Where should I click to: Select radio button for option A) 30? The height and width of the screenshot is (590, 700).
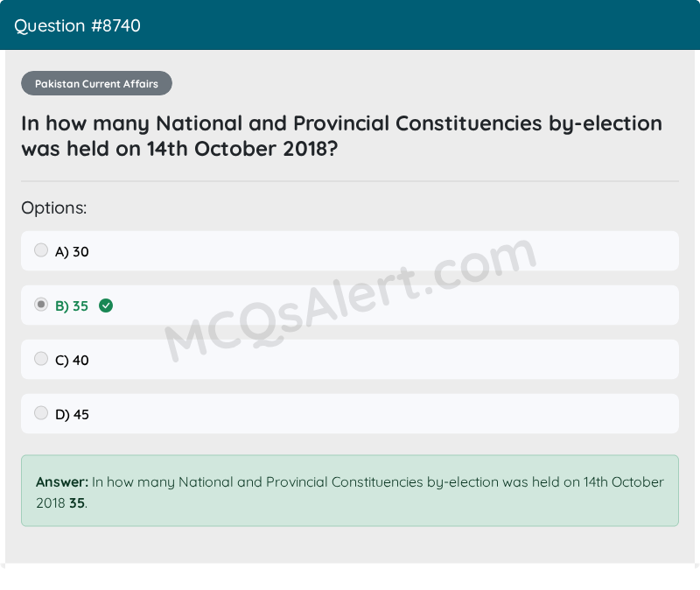[41, 250]
